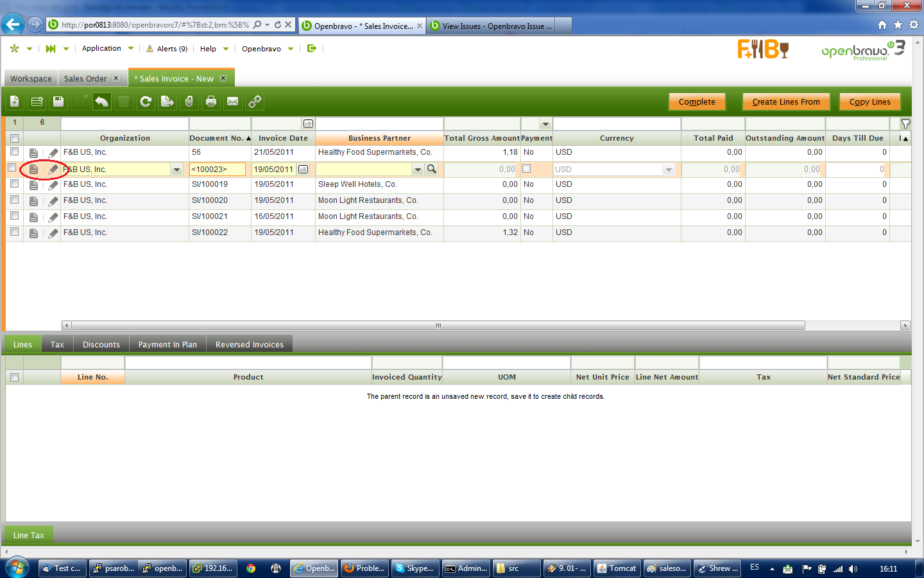Open form view for document 56 row

coord(34,153)
